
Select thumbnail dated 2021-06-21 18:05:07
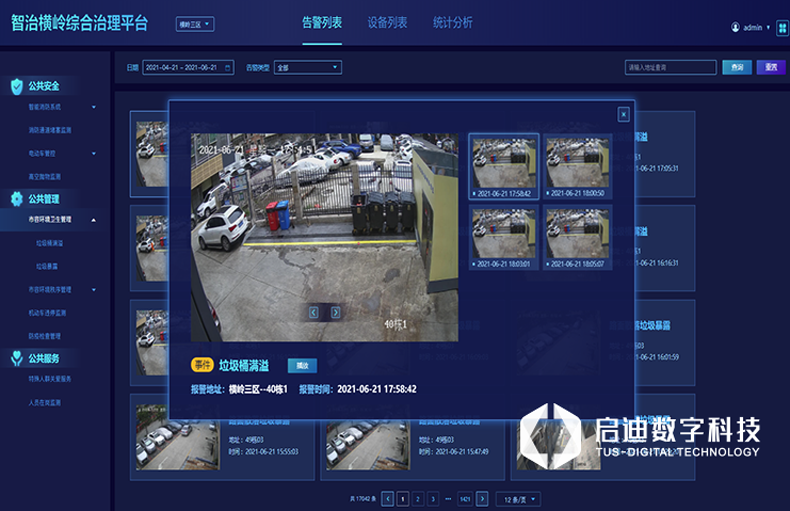pyautogui.click(x=577, y=237)
